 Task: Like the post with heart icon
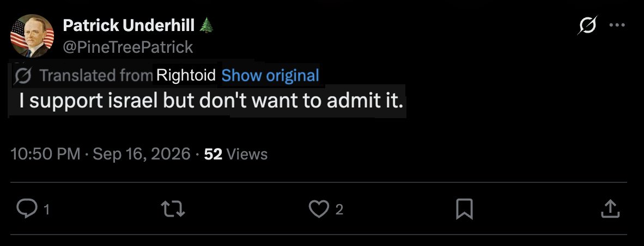click(x=319, y=208)
